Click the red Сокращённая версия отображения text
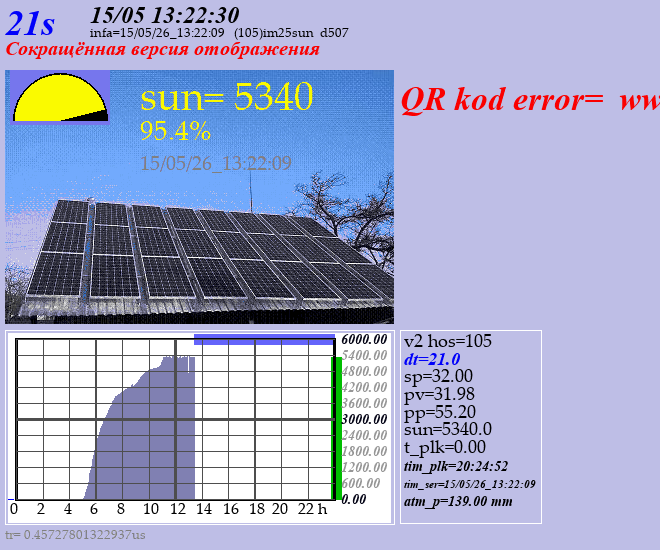This screenshot has width=660, height=550. click(162, 49)
